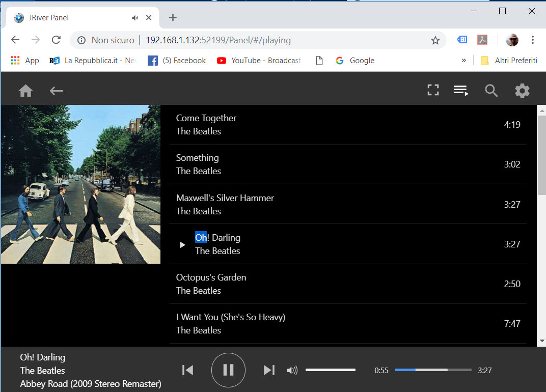Open the playing now queue icon
Viewport: 546px width, 392px height.
460,91
